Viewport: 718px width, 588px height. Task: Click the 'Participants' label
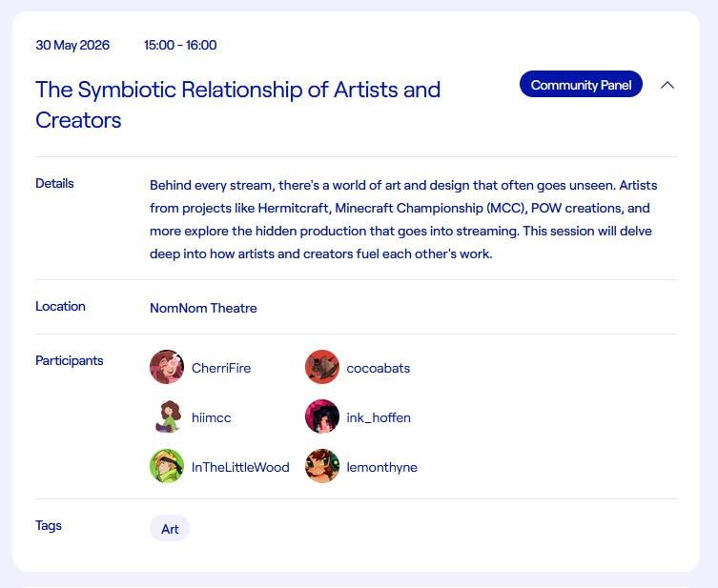click(x=70, y=360)
